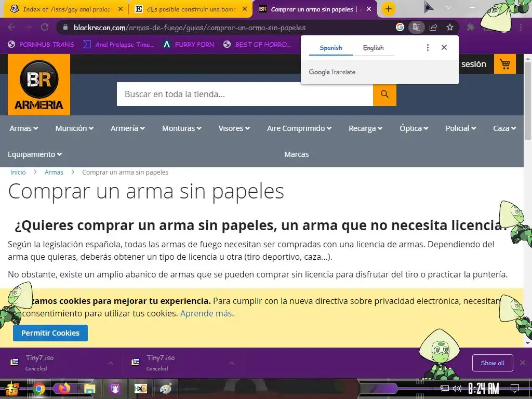Click the blackrecon.com address bar URL
532x399 pixels.
[190, 28]
